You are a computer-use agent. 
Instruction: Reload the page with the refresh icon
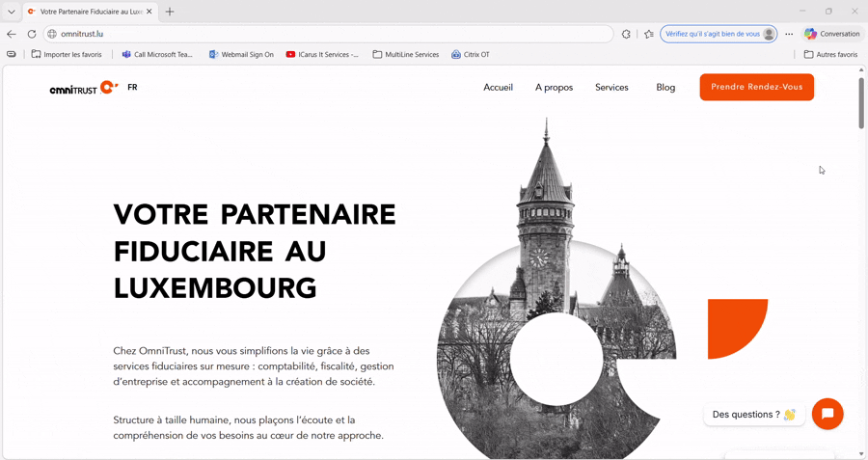tap(32, 34)
